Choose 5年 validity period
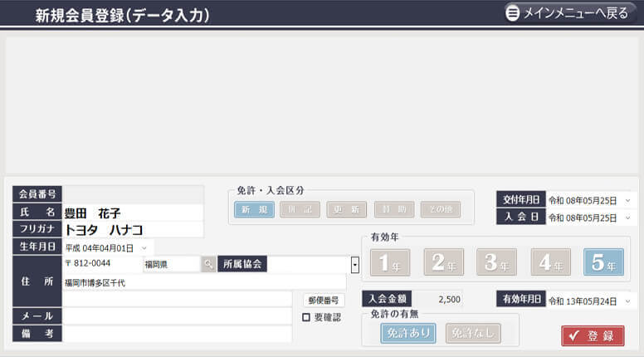This screenshot has height=357, width=644. pyautogui.click(x=604, y=262)
